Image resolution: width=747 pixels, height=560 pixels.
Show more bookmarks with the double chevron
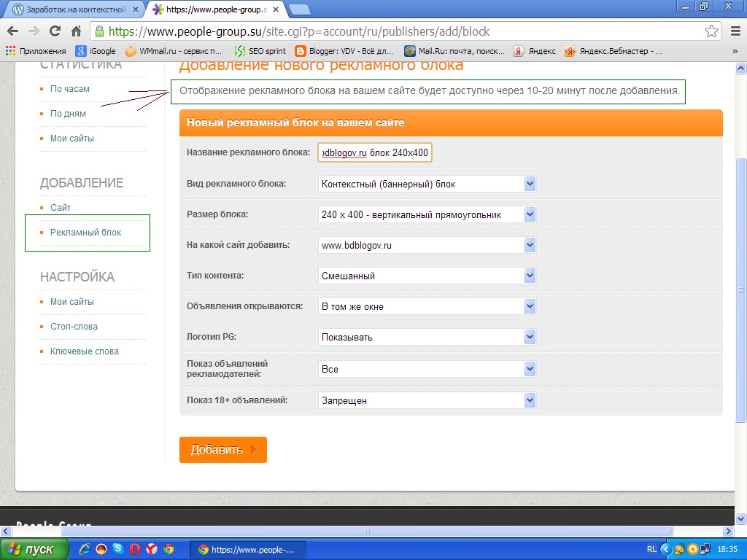point(735,51)
